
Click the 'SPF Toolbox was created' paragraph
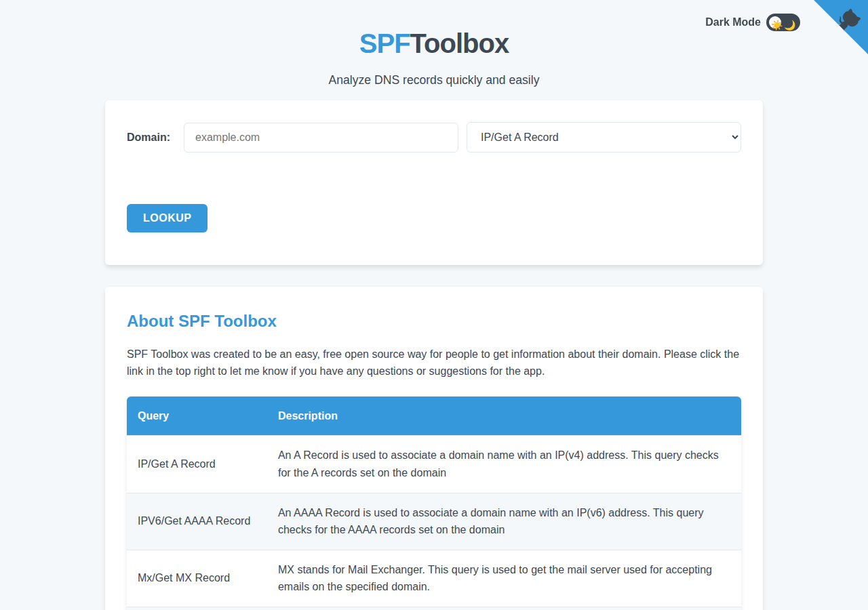click(x=433, y=363)
